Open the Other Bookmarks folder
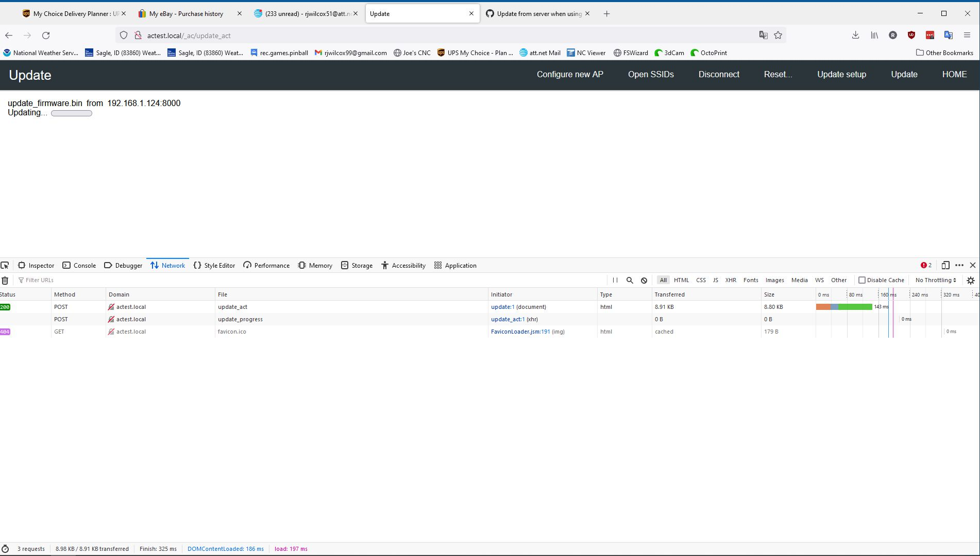 pyautogui.click(x=944, y=53)
